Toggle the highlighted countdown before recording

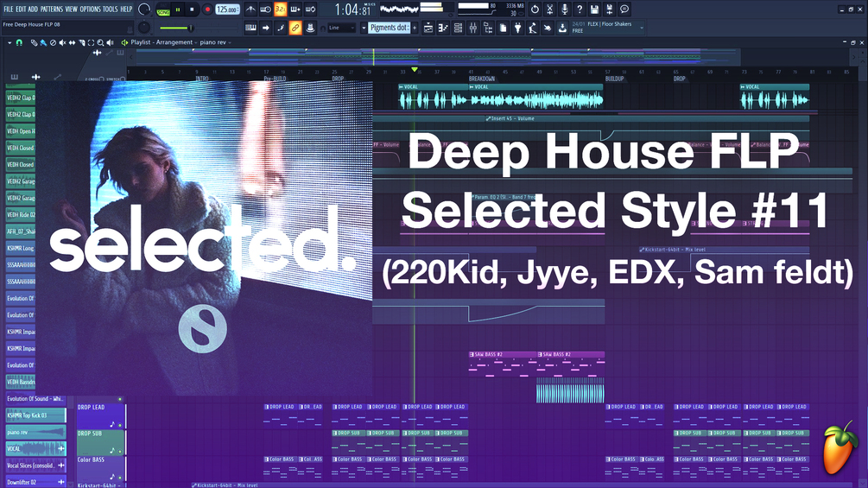coord(281,10)
